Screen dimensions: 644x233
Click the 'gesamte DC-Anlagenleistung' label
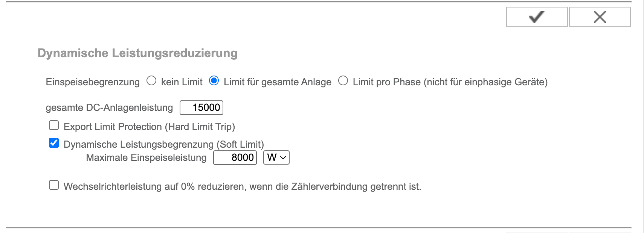pyautogui.click(x=109, y=107)
